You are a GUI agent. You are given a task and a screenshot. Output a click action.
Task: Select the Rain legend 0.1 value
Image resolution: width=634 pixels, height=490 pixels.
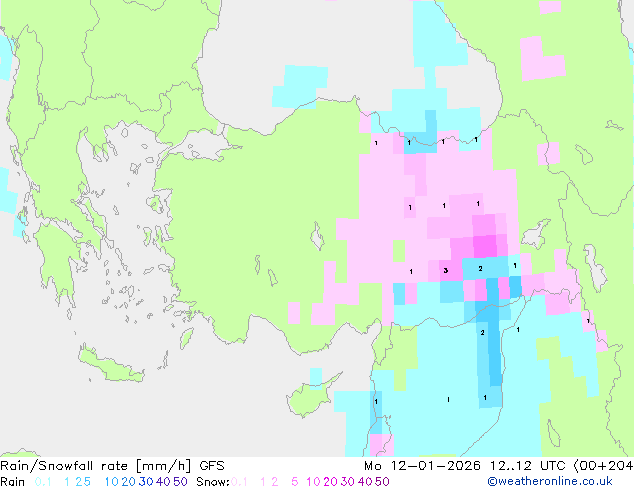[43, 482]
